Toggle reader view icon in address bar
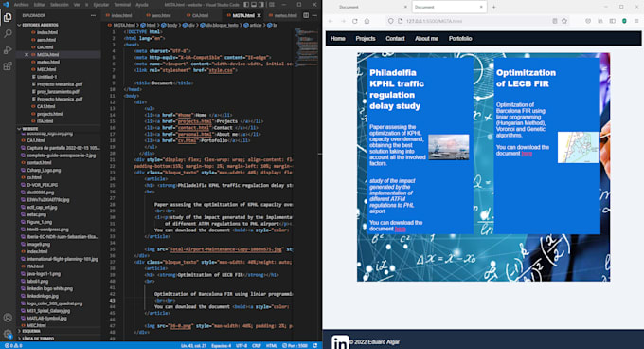This screenshot has width=644, height=349. [554, 21]
